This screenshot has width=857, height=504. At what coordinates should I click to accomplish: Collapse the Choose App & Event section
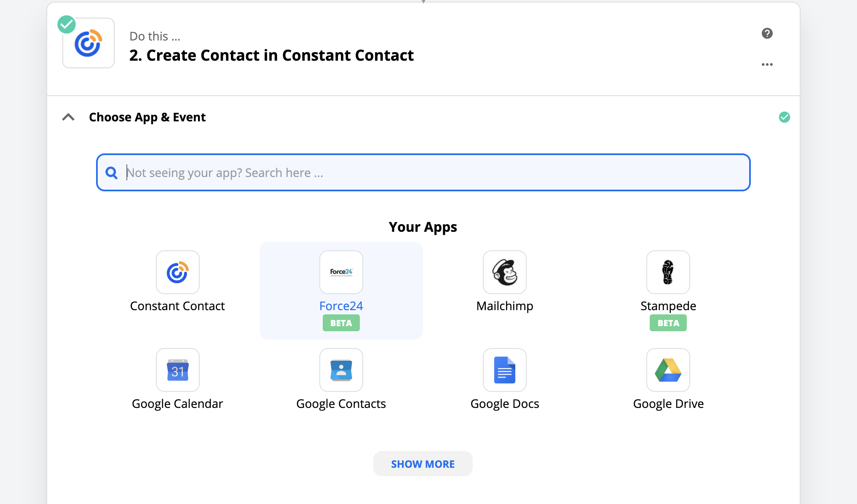tap(68, 117)
